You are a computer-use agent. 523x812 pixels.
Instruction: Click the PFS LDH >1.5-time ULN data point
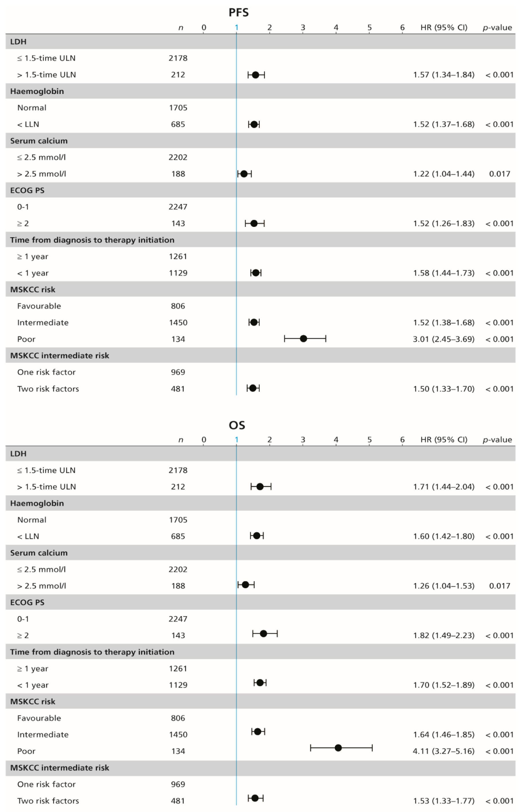tap(255, 75)
